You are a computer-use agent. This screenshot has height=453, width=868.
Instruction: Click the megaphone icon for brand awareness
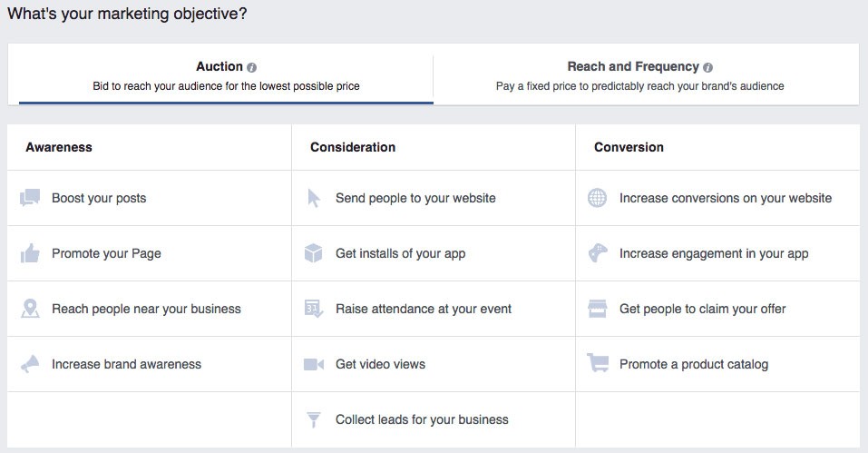tap(30, 364)
